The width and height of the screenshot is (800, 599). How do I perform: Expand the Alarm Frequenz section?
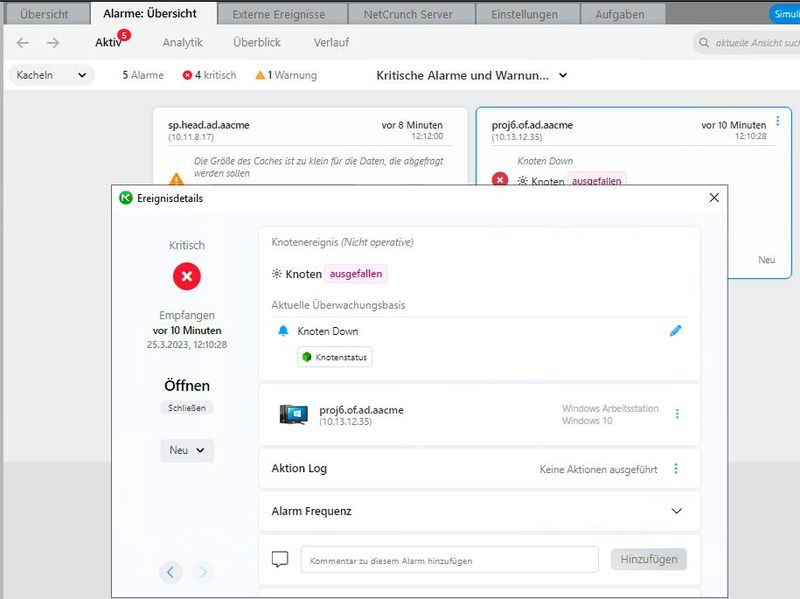(x=676, y=511)
